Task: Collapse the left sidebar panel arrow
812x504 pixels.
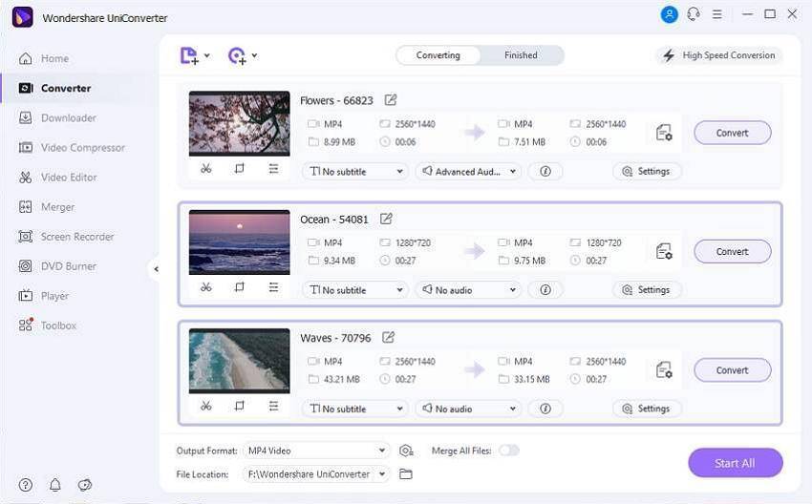Action: [x=156, y=269]
